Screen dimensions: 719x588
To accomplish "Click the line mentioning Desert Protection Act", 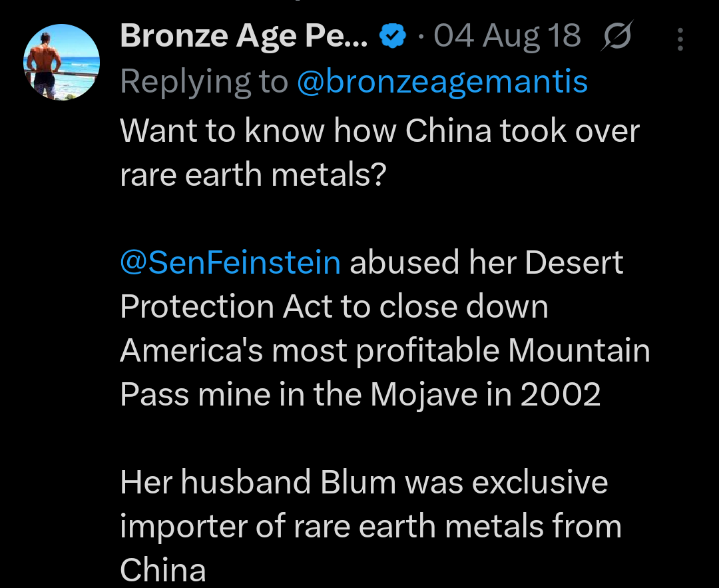I will [x=335, y=306].
